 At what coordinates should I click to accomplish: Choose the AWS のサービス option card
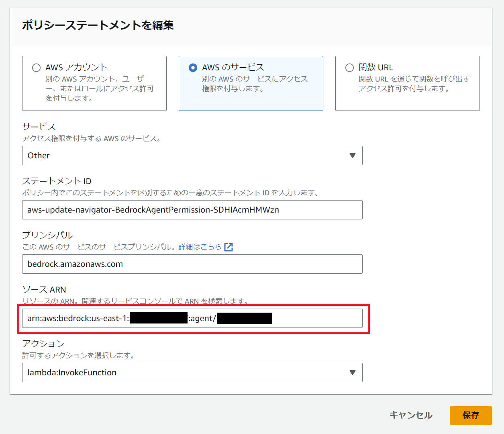(251, 83)
